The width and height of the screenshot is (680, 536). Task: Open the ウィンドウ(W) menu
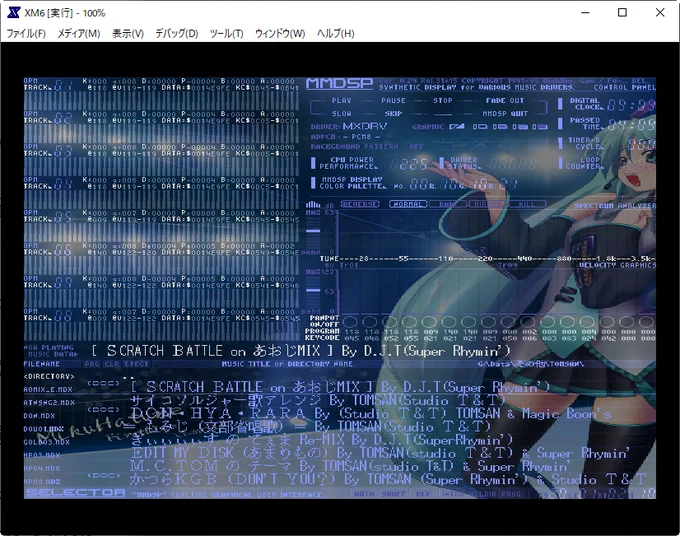(x=280, y=33)
